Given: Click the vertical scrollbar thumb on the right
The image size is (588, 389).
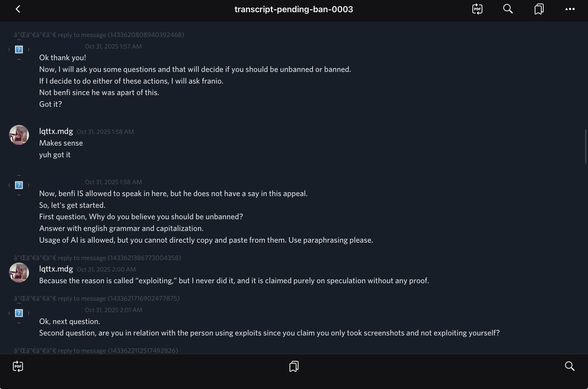Looking at the screenshot, I should pyautogui.click(x=586, y=146).
